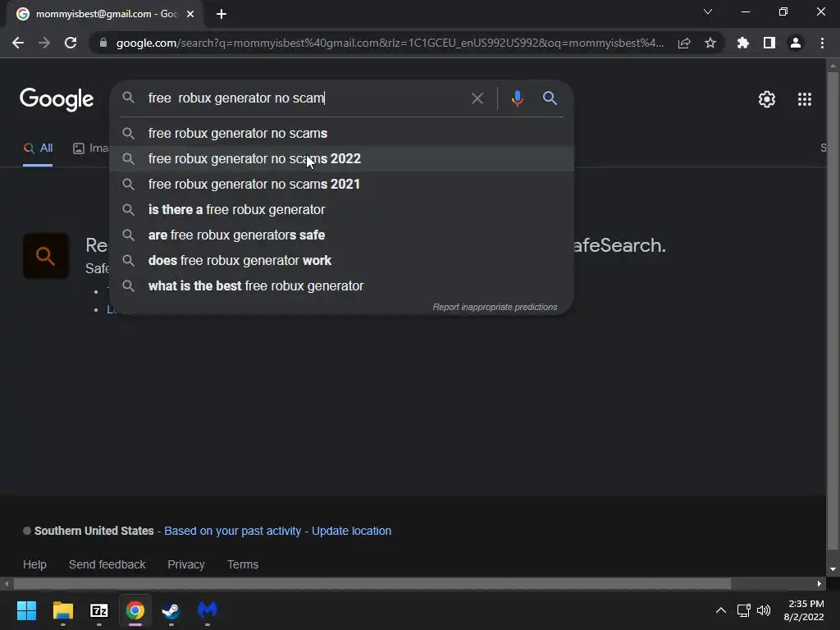The width and height of the screenshot is (840, 630).
Task: Open Google quick settings gear
Action: 767,99
